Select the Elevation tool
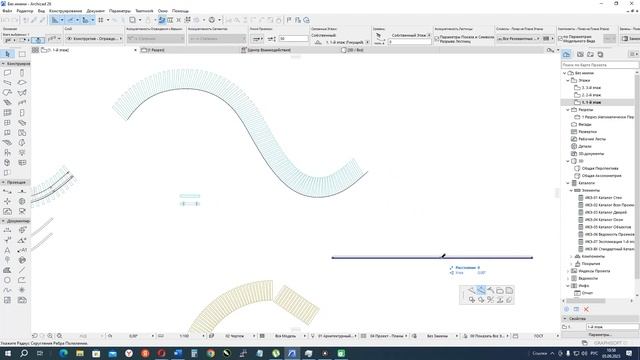This screenshot has width=640, height=360. [22, 191]
